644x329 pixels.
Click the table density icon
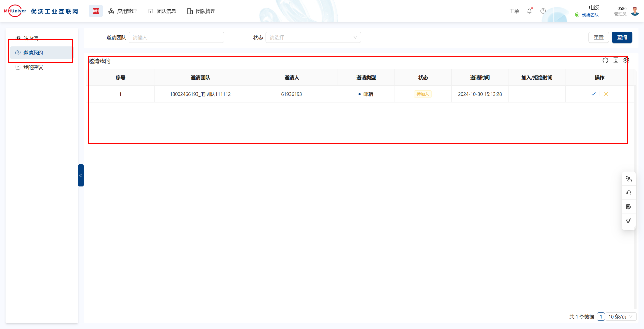[x=616, y=60]
